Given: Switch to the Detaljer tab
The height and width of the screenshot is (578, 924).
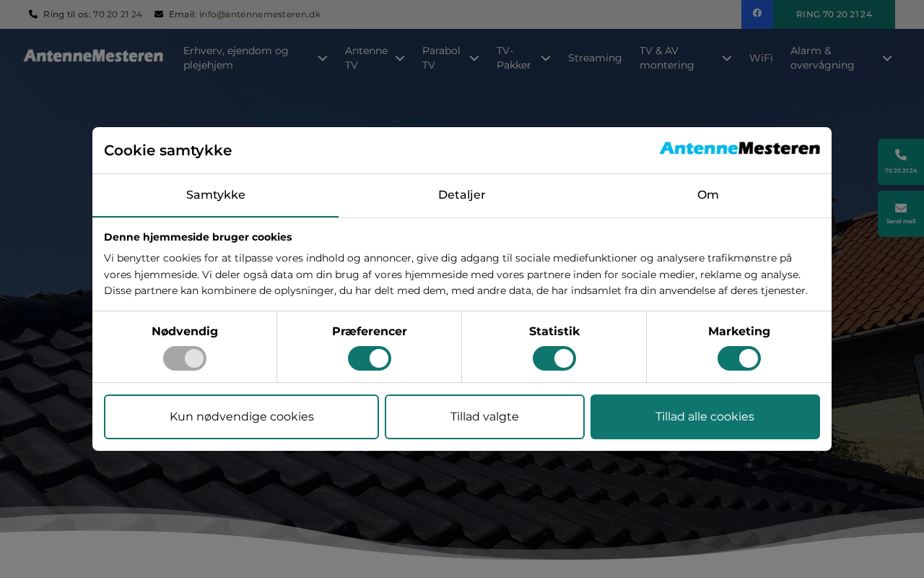Looking at the screenshot, I should (x=462, y=195).
